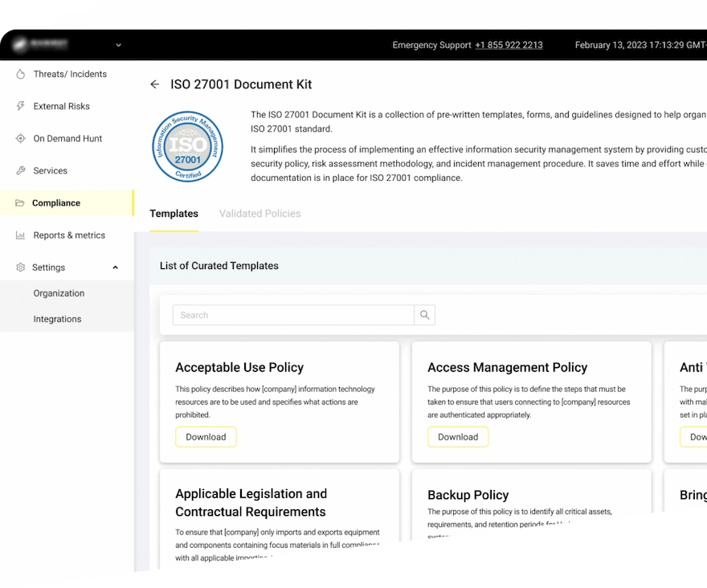Viewport: 707px width, 588px height.
Task: Click the search magnifier icon
Action: click(424, 315)
